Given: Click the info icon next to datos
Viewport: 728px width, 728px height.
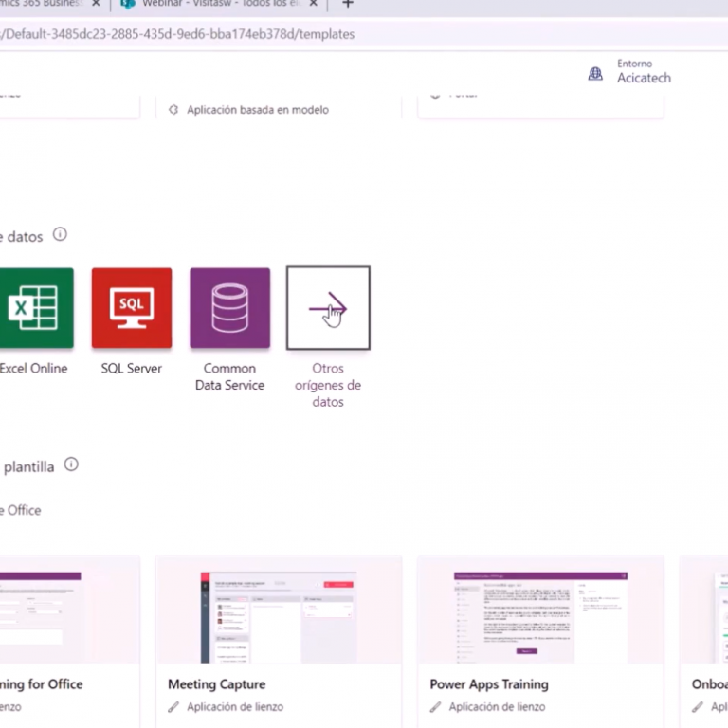Looking at the screenshot, I should pyautogui.click(x=60, y=234).
